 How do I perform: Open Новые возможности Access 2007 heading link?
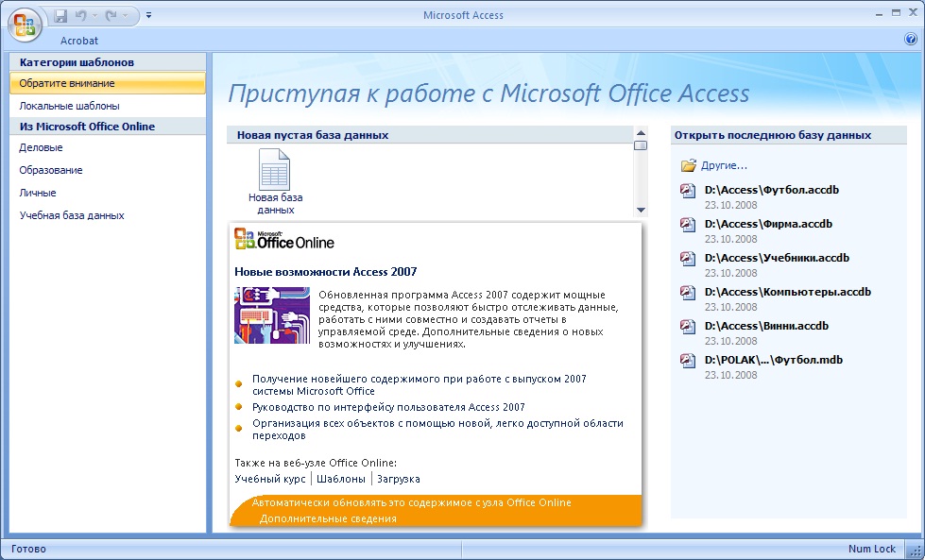click(326, 272)
